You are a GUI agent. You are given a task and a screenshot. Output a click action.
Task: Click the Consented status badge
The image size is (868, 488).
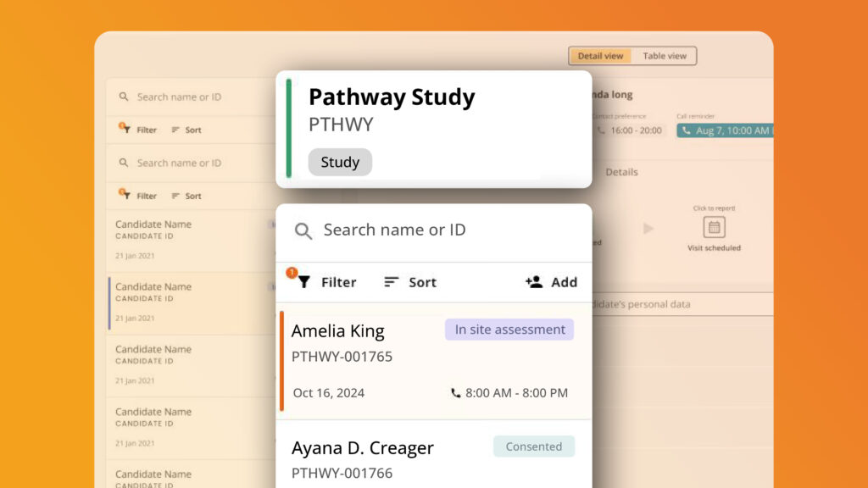coord(534,446)
